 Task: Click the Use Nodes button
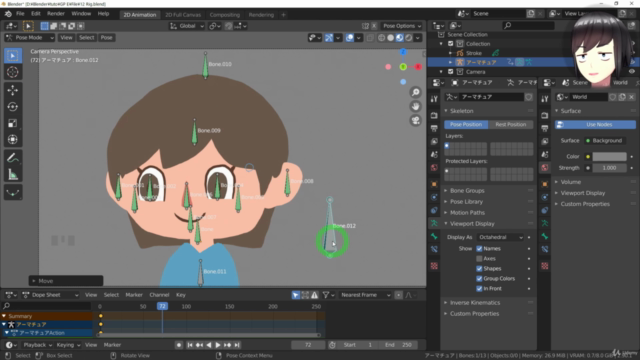(x=595, y=124)
